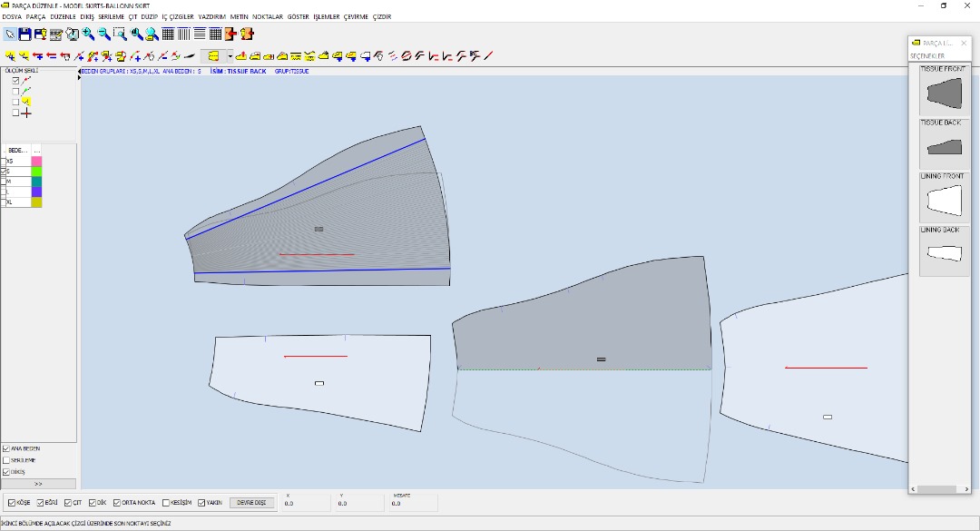Click the save floppy disk icon
980x531 pixels.
pos(25,34)
